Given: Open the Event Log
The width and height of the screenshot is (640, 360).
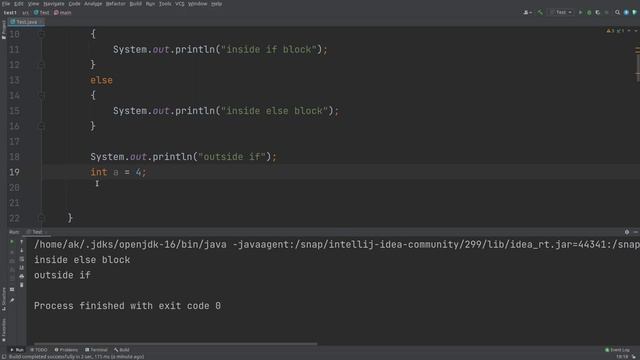Looking at the screenshot, I should pos(617,350).
